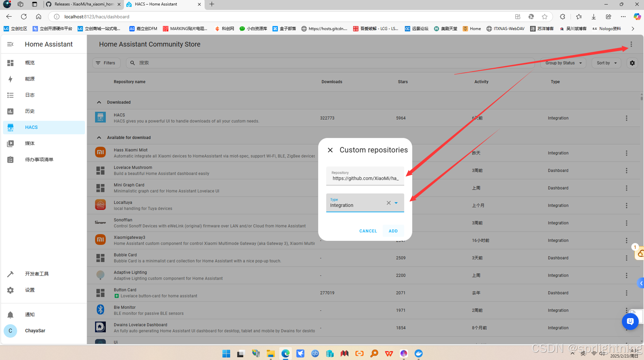Image resolution: width=644 pixels, height=360 pixels.
Task: Add page to browser favorites star
Action: point(544,17)
